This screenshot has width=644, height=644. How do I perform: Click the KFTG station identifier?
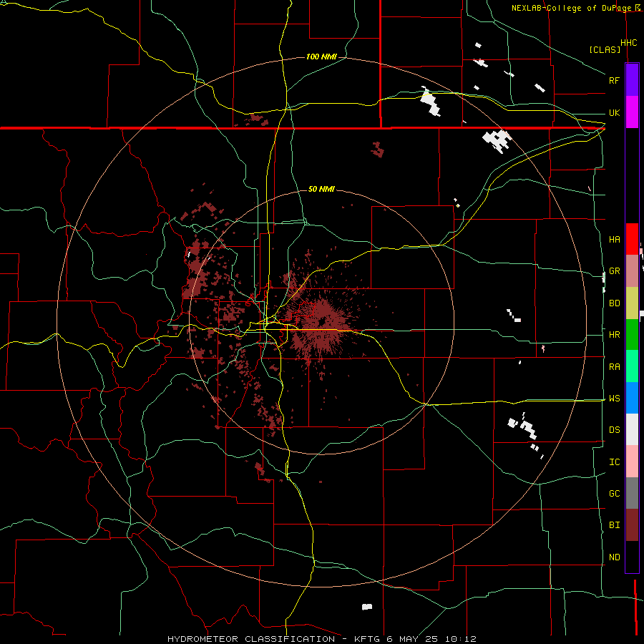click(x=366, y=639)
